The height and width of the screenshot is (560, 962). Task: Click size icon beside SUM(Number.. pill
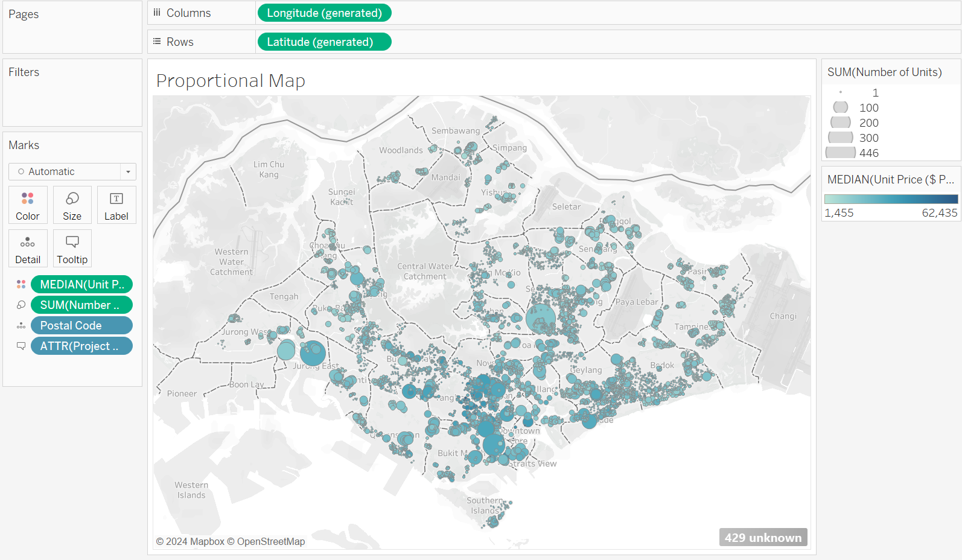coord(21,305)
